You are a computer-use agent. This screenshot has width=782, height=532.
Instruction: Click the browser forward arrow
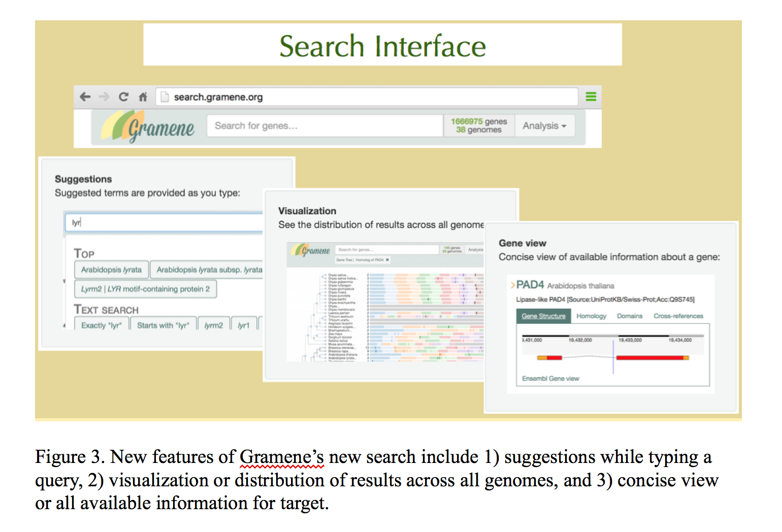104,96
